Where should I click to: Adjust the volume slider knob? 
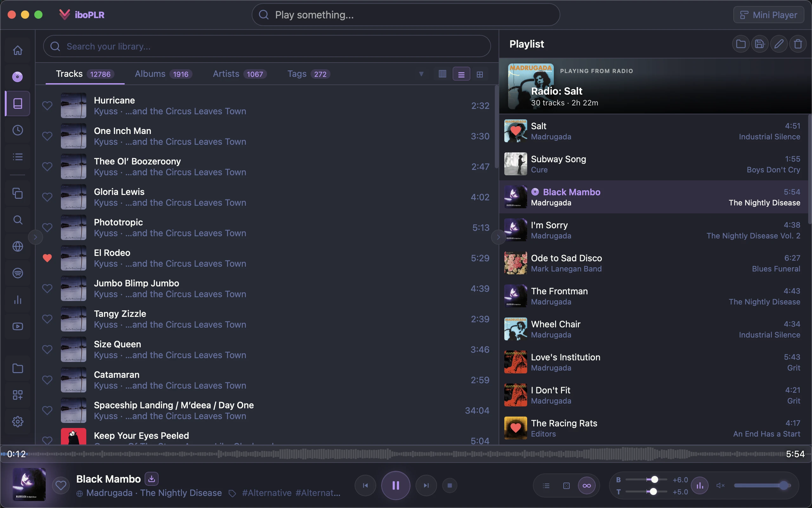784,485
